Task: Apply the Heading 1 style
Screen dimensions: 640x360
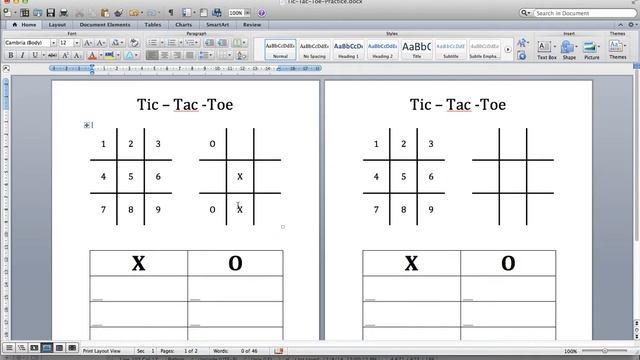Action: tap(348, 49)
